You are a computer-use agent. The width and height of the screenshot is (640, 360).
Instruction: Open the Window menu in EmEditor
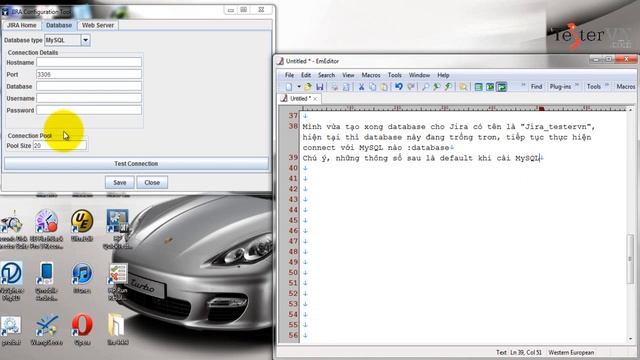point(419,75)
